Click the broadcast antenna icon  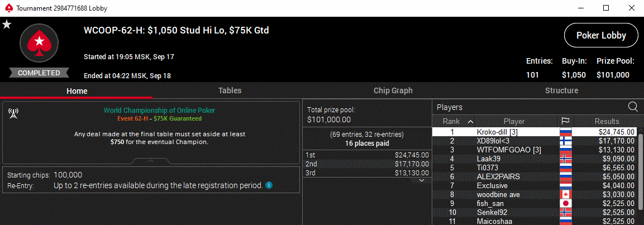13,113
